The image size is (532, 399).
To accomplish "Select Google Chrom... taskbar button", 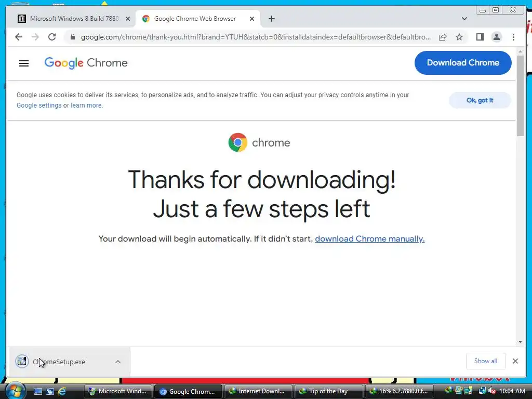I will [188, 391].
